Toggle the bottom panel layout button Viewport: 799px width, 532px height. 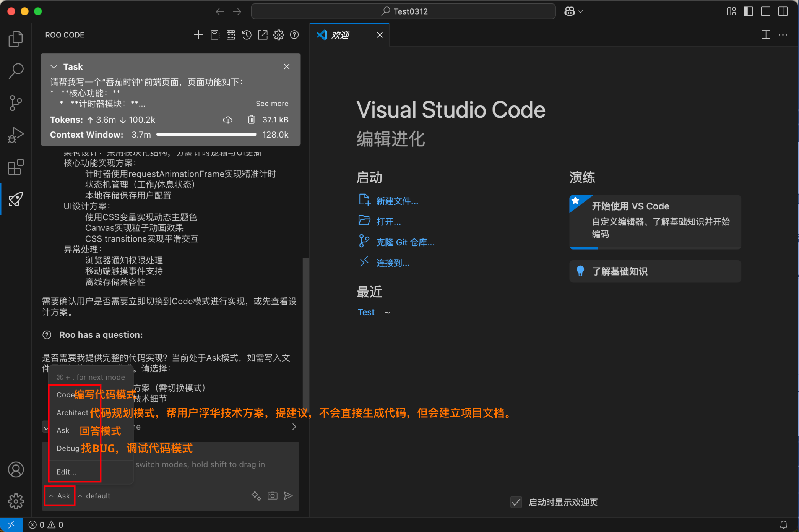765,11
